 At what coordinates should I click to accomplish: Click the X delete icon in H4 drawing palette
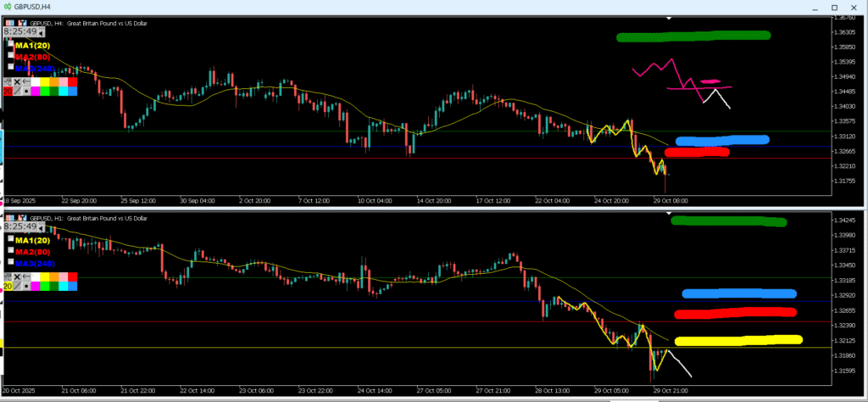(17, 81)
